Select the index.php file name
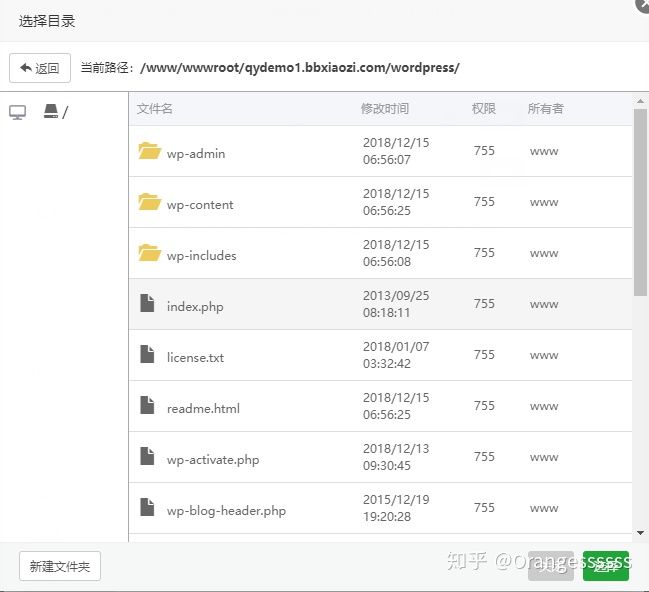This screenshot has height=592, width=649. (195, 307)
